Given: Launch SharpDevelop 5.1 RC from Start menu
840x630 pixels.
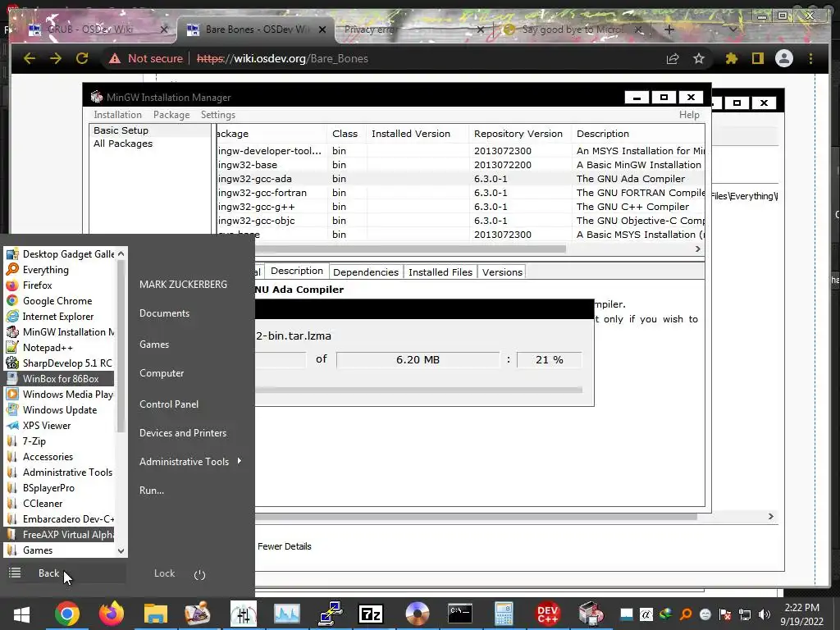Looking at the screenshot, I should [59, 363].
